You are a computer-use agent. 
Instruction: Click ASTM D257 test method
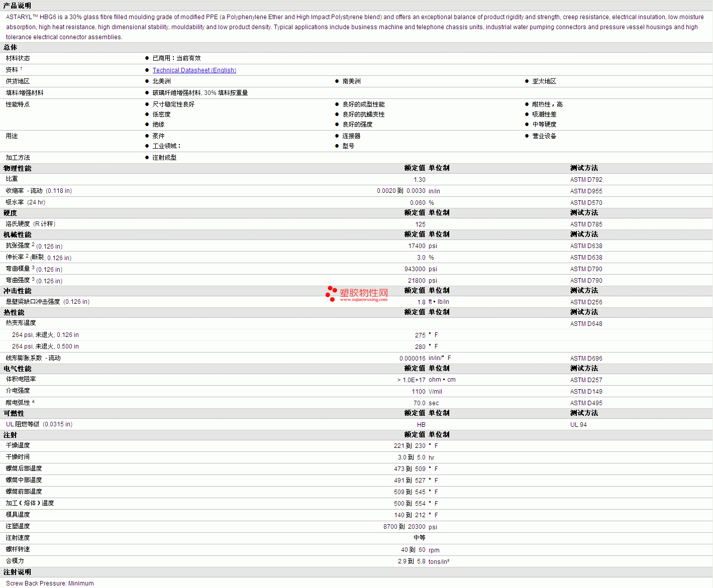point(586,380)
